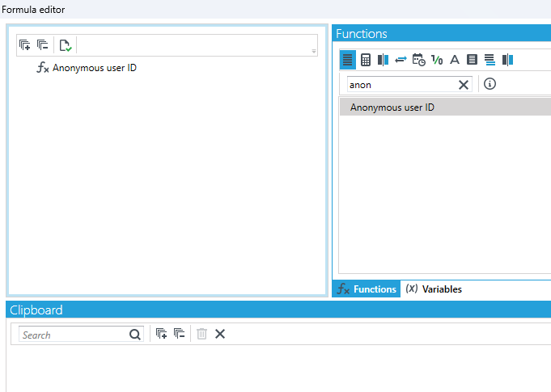Open formula toolbar overflow arrow
This screenshot has width=551, height=392.
point(314,51)
